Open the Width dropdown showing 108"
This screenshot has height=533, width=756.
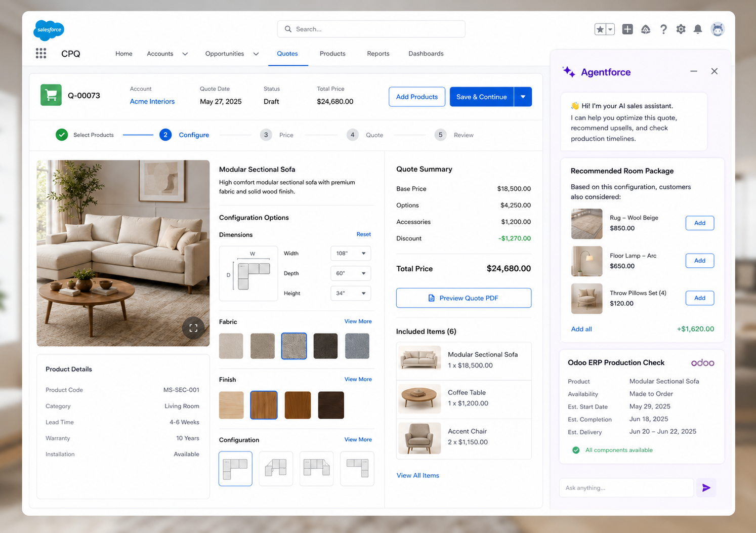(351, 253)
